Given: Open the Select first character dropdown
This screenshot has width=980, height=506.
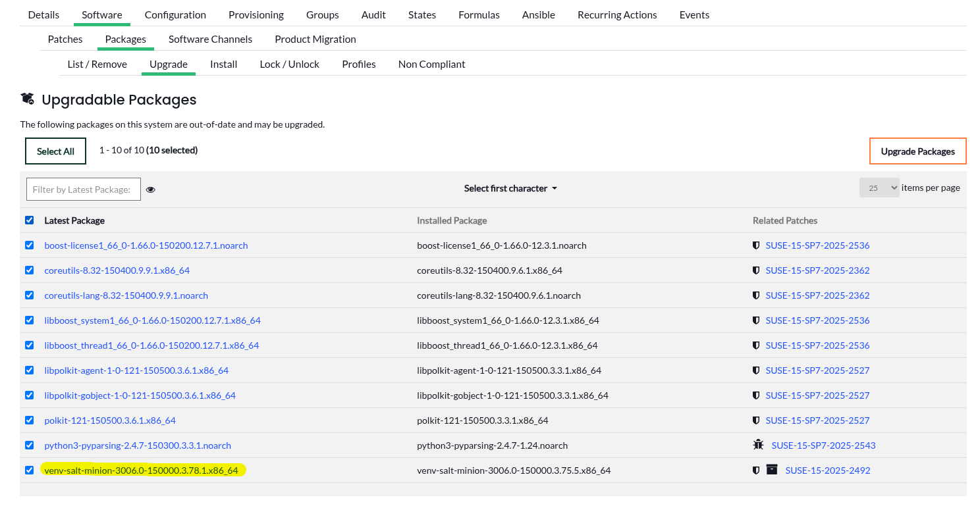Looking at the screenshot, I should click(x=510, y=188).
